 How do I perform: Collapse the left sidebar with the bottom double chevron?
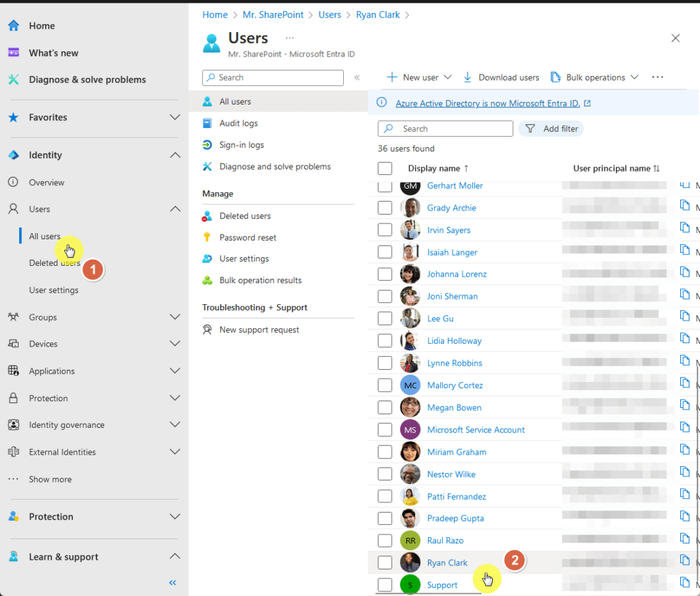[173, 582]
